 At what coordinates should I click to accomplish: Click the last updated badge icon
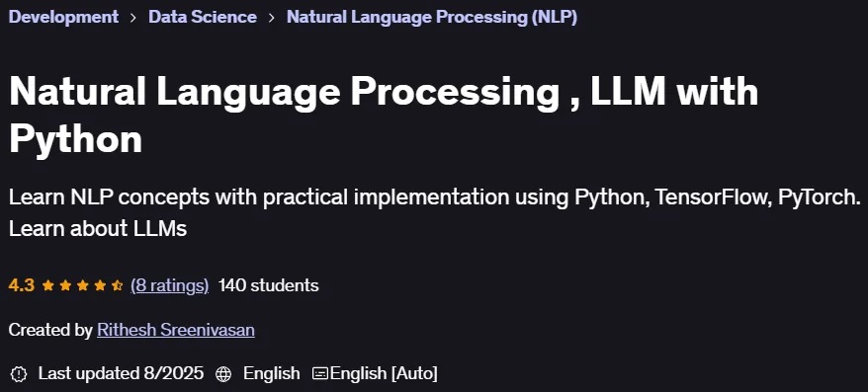tap(19, 374)
